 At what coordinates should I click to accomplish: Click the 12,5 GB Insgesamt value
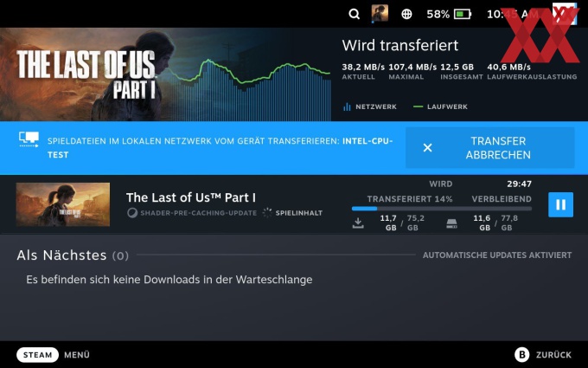[457, 67]
